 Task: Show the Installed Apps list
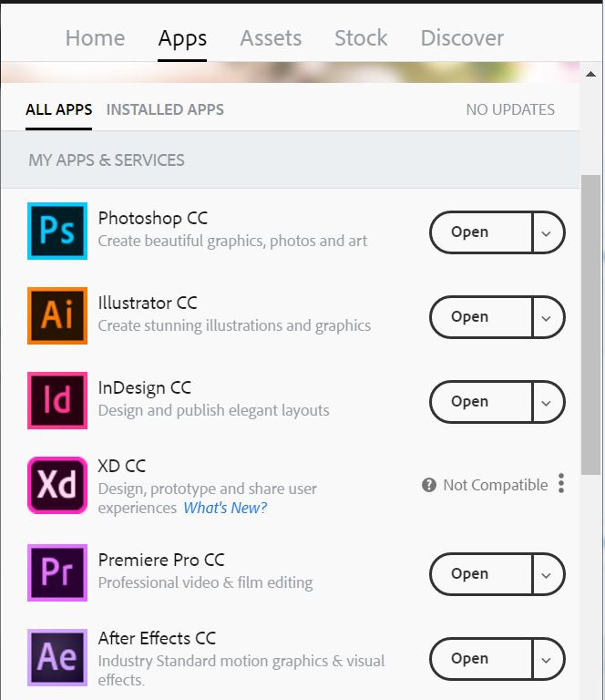pos(165,109)
